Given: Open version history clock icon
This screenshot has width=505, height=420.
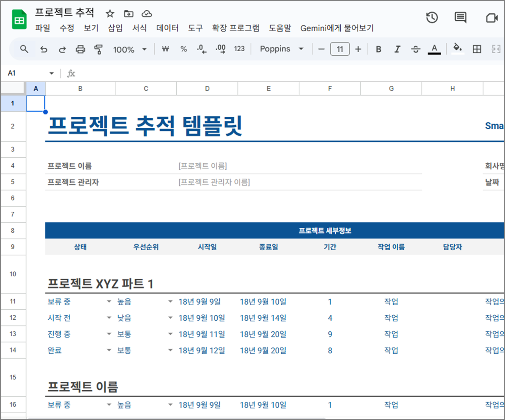Looking at the screenshot, I should click(432, 17).
